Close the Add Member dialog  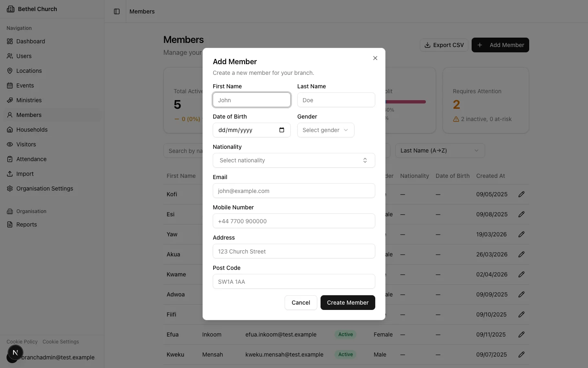[x=375, y=58]
